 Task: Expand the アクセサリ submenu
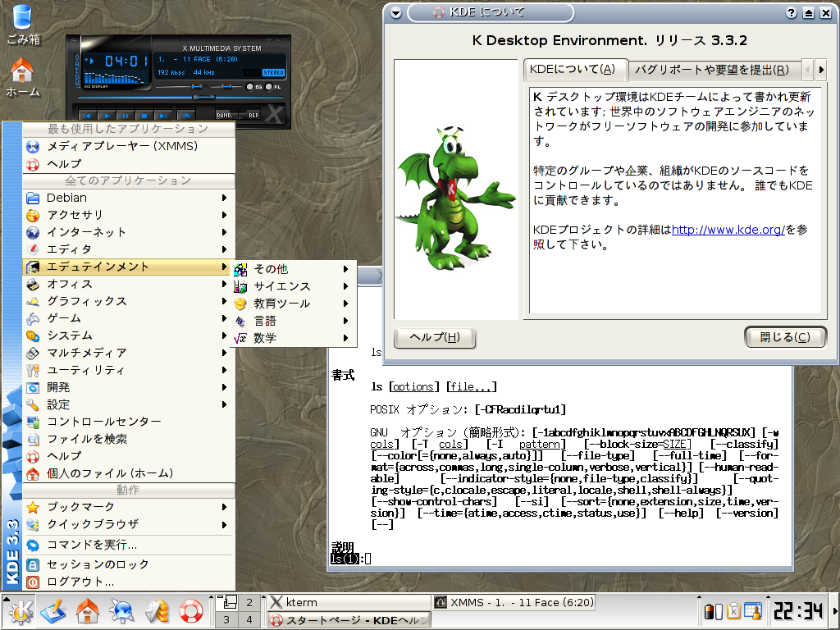[x=128, y=215]
